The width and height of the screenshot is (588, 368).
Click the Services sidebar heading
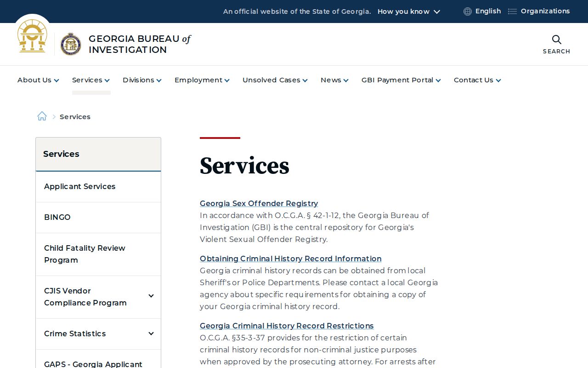tap(61, 154)
